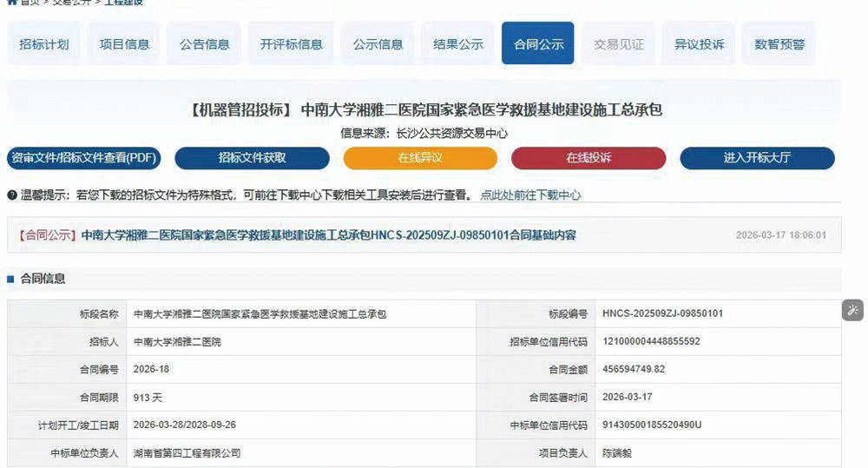Select the credit code 121000004448855592
The width and height of the screenshot is (868, 468).
pos(651,341)
